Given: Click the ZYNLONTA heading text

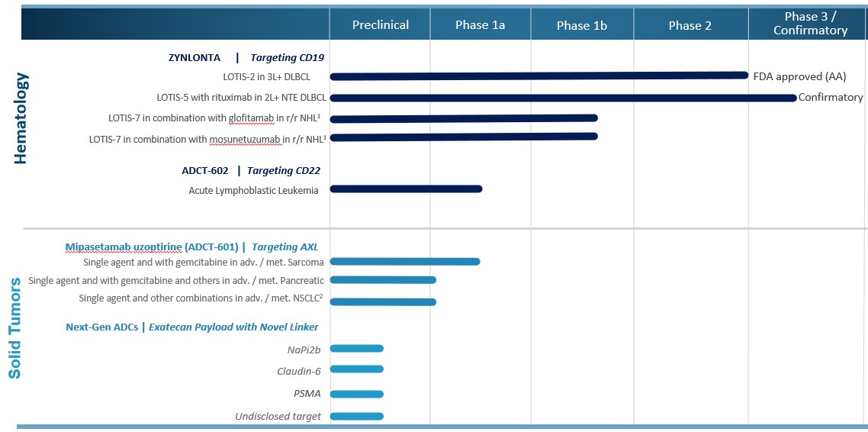Looking at the screenshot, I should point(194,57).
